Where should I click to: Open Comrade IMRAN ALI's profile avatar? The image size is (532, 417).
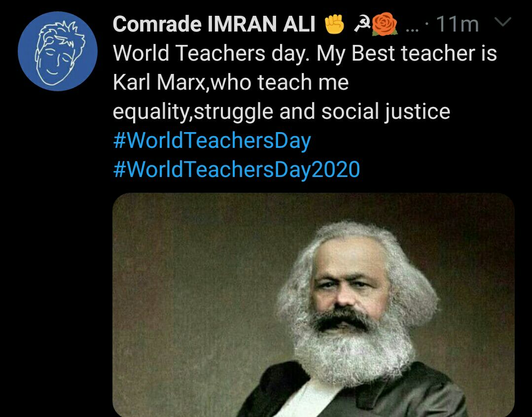pyautogui.click(x=58, y=51)
